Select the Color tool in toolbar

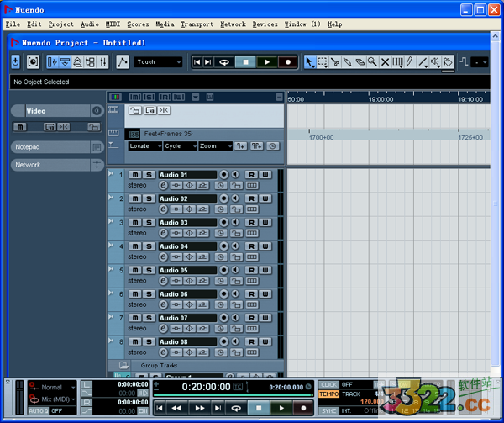(x=448, y=61)
